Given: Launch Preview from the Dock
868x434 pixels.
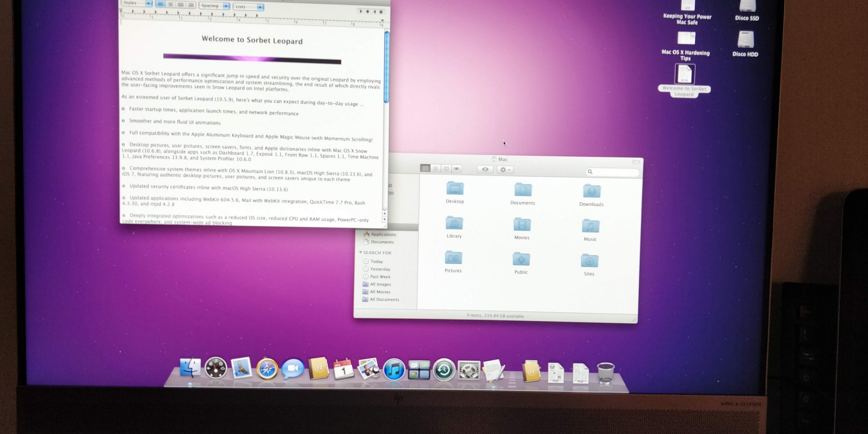Looking at the screenshot, I should tap(368, 369).
